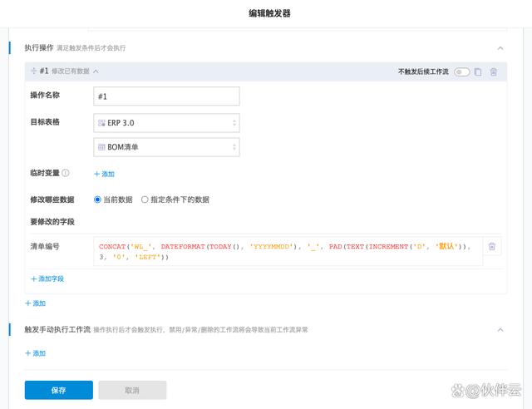Click the 清单编号 field label

point(45,246)
